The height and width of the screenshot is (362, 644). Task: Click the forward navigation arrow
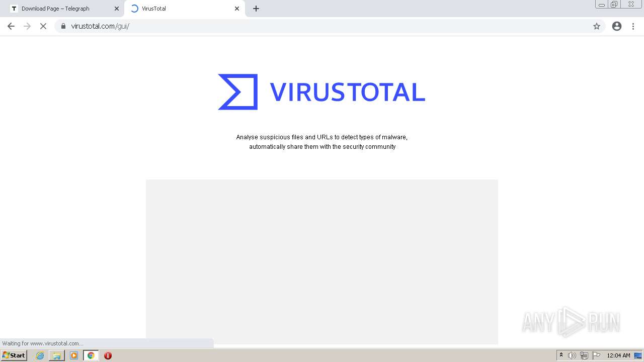27,26
